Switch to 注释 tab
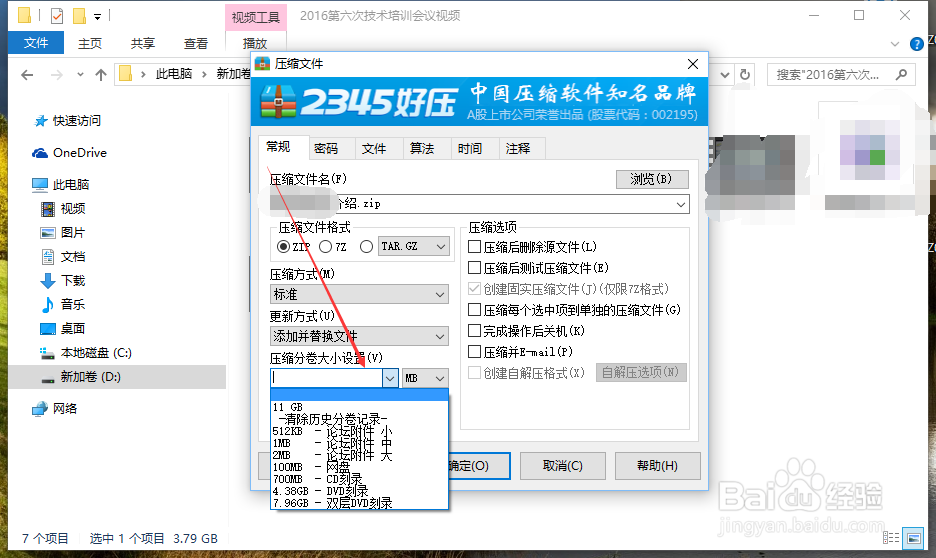Image resolution: width=936 pixels, height=558 pixels. [x=518, y=149]
